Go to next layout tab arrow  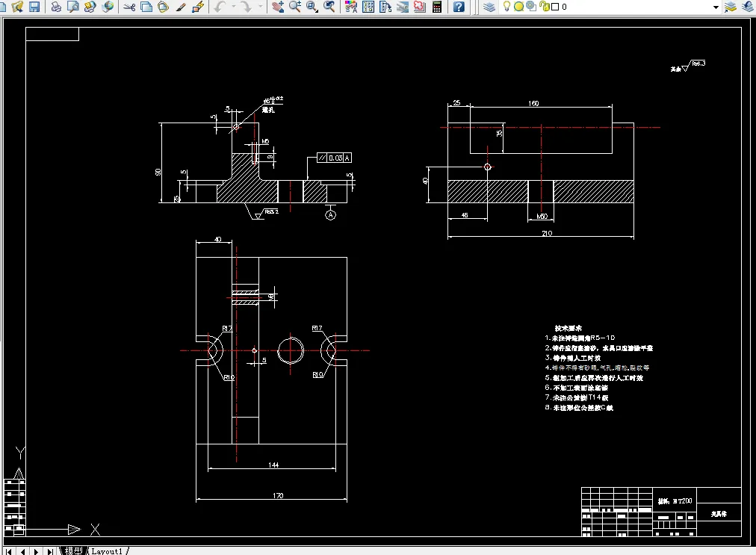[36, 551]
